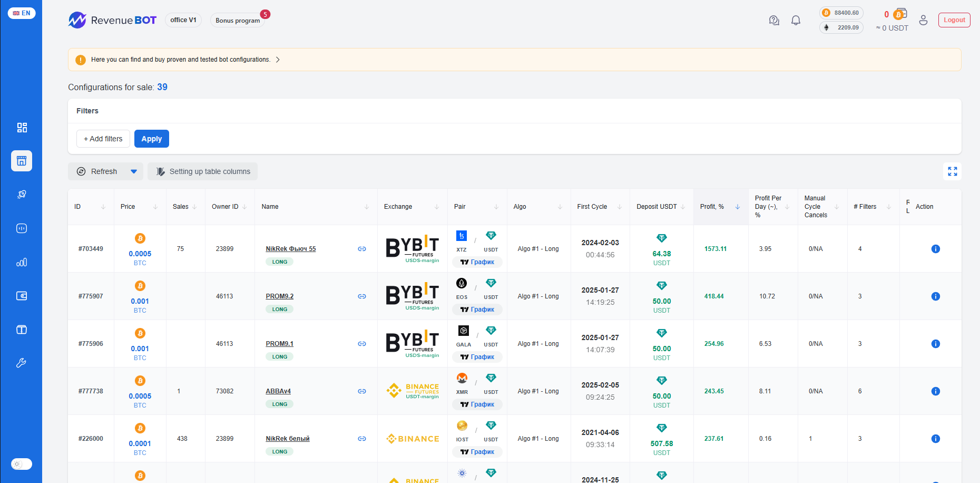
Task: Open the NikRek Фьюч 55 configuration link
Action: pos(291,249)
